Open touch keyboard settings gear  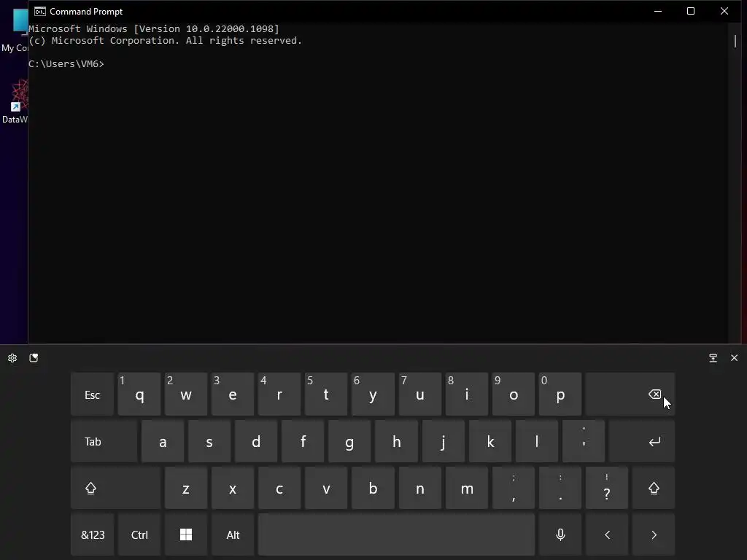click(x=12, y=358)
